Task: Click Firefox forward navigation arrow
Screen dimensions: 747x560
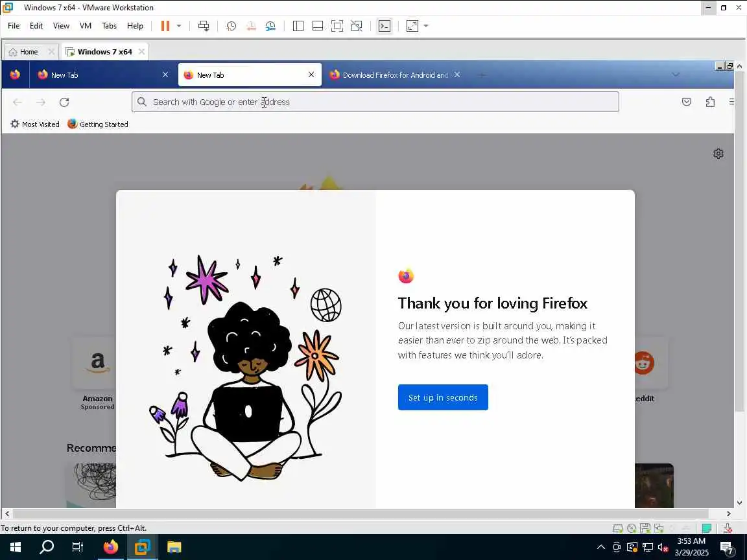Action: click(x=41, y=102)
